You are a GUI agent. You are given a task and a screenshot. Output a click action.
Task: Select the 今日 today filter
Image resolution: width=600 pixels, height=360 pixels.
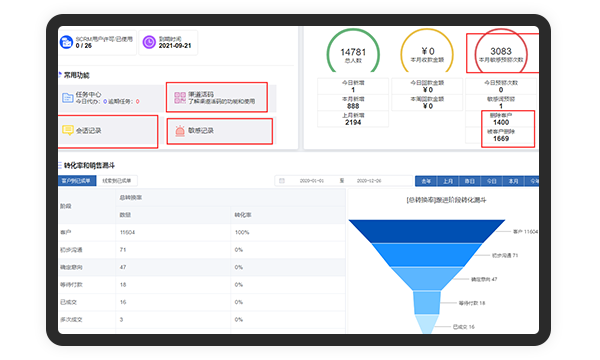coord(492,181)
